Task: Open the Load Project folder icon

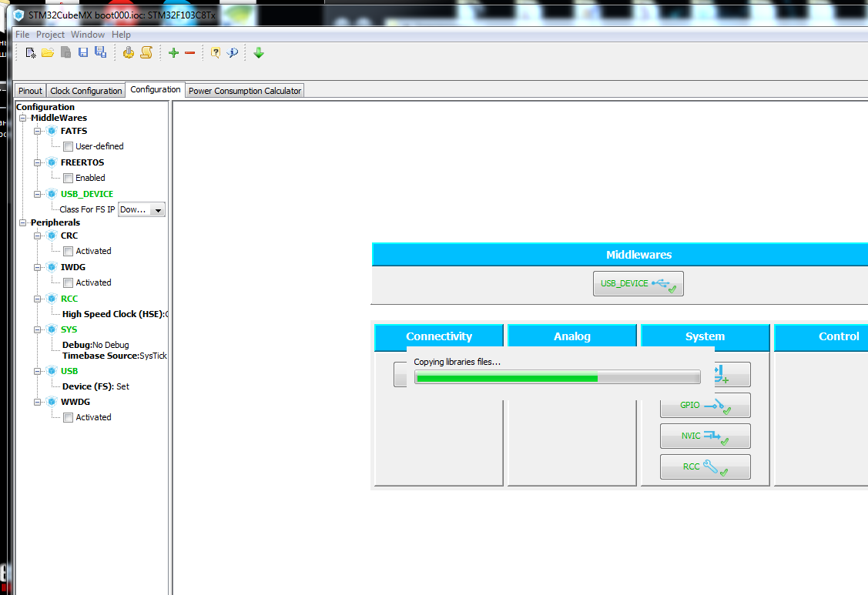Action: tap(48, 52)
